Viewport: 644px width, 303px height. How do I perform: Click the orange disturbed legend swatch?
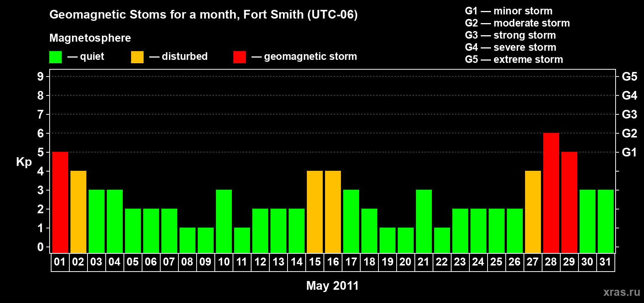point(137,57)
